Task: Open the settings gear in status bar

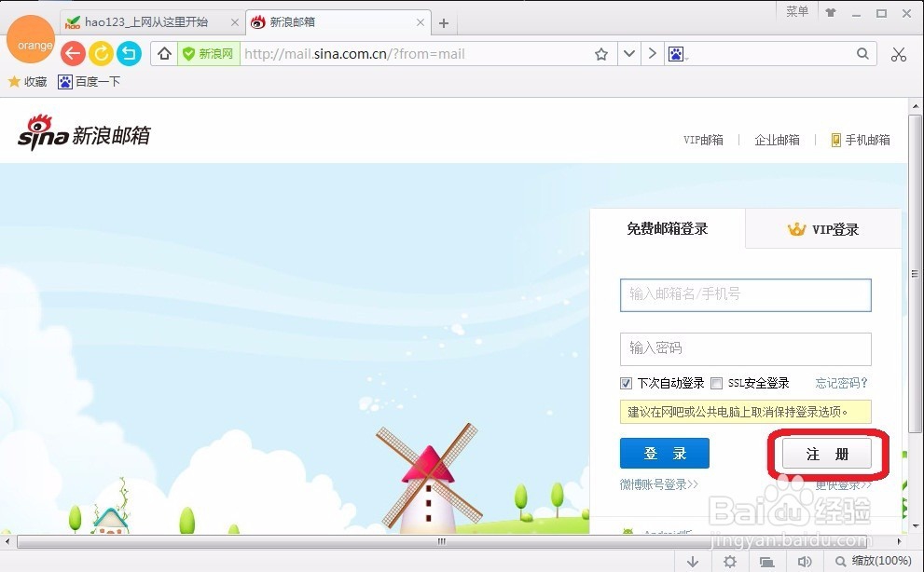Action: [729, 561]
